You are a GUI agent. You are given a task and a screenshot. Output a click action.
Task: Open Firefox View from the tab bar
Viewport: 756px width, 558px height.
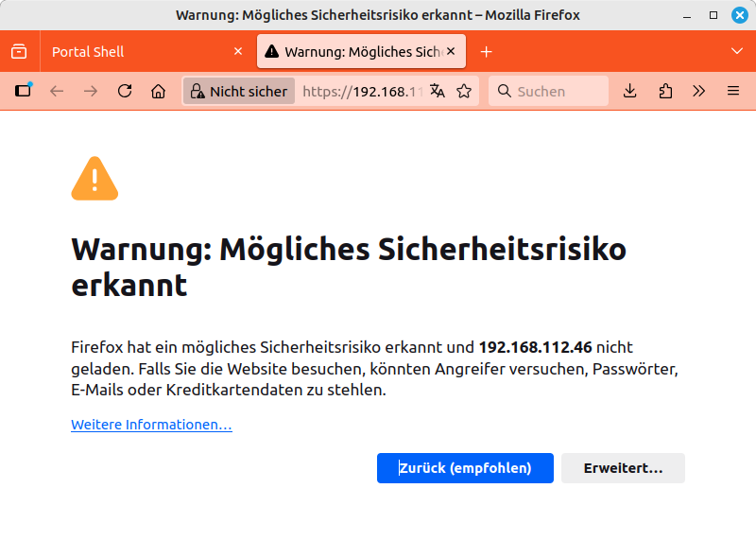click(x=19, y=52)
